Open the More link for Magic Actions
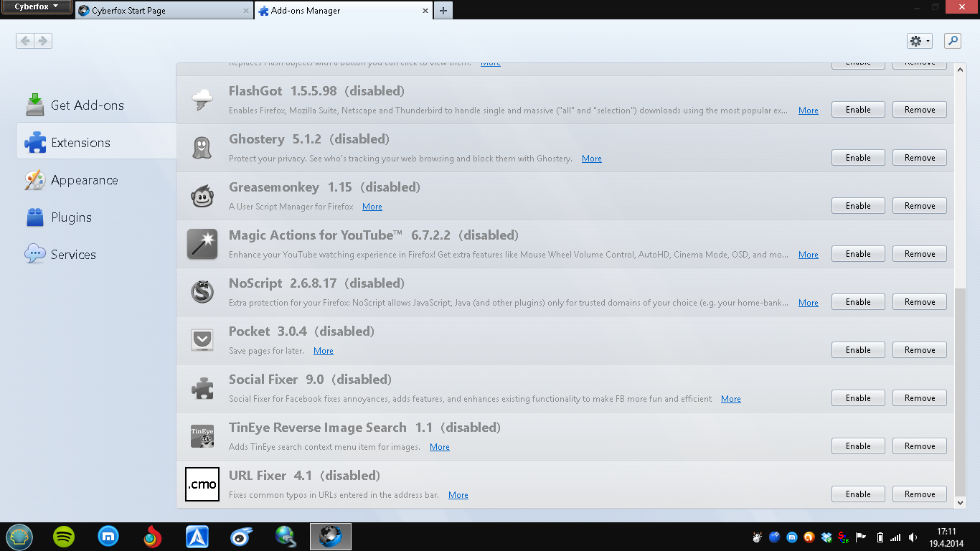 809,255
